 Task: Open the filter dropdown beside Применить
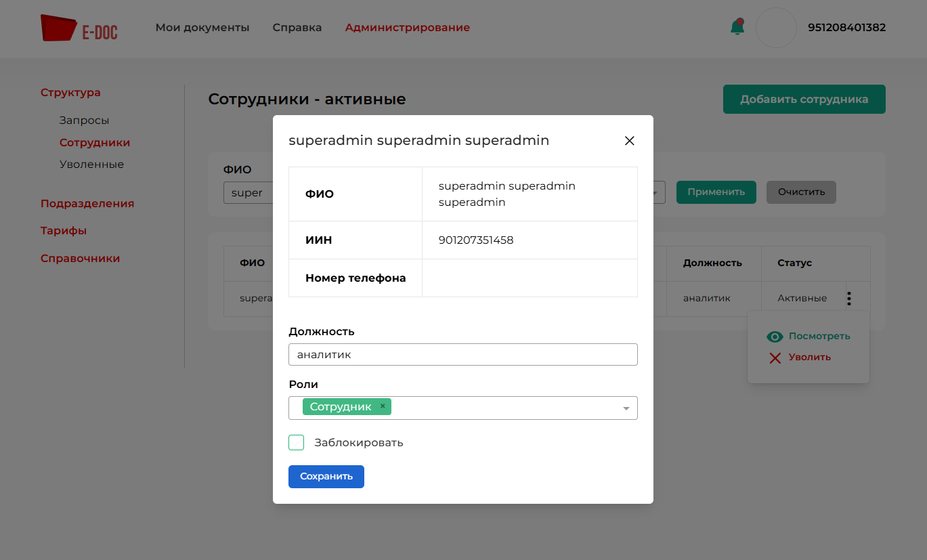click(655, 192)
